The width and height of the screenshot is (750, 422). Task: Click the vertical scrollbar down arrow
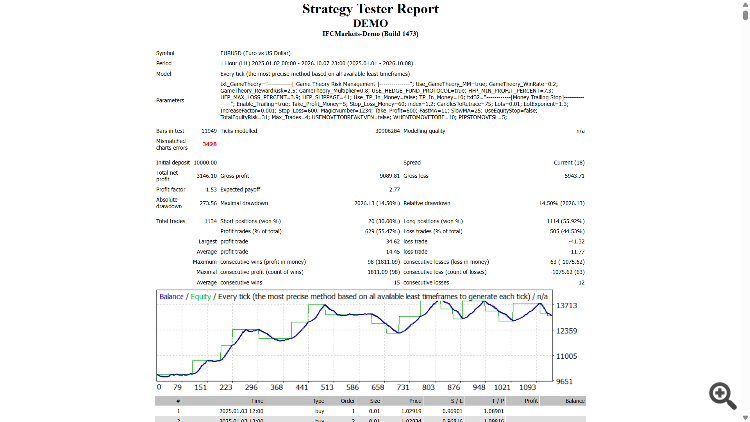[x=745, y=418]
